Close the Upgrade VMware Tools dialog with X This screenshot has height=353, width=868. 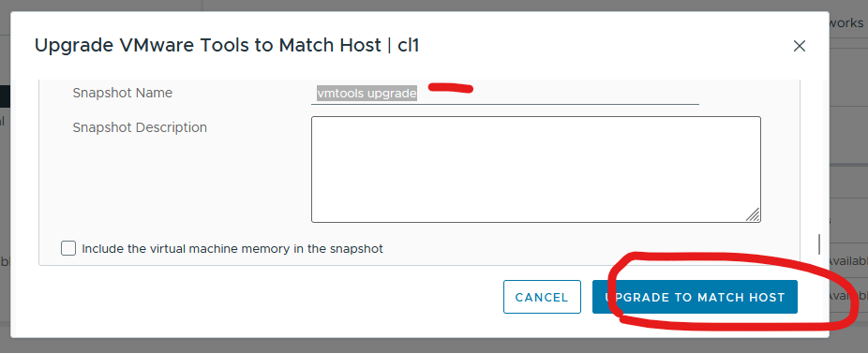[x=799, y=46]
